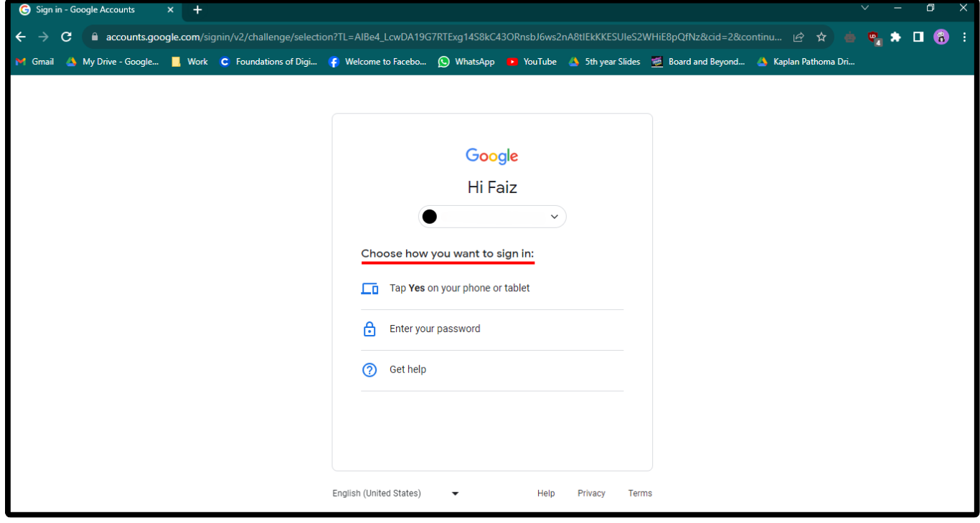The image size is (980, 523).
Task: Open Foundations of Digi... bookmark
Action: click(268, 62)
